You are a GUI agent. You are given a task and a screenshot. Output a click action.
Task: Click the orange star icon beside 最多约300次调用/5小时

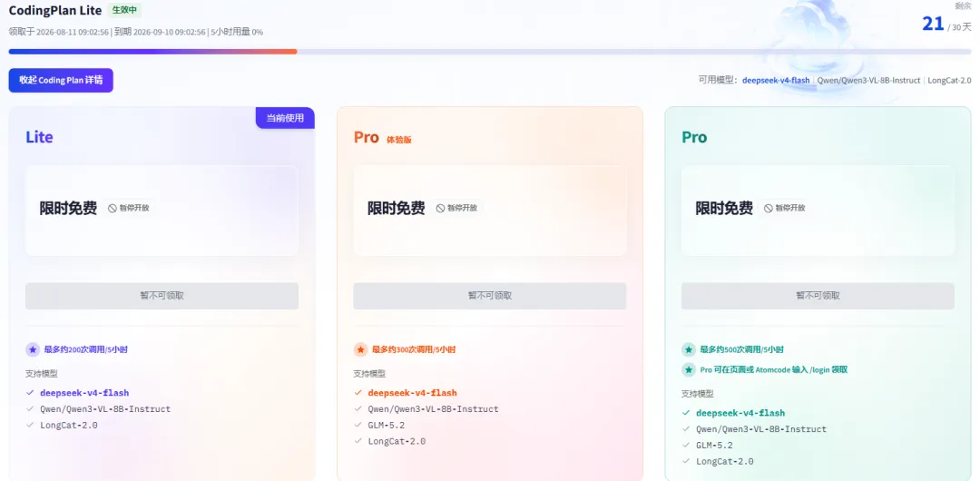360,349
